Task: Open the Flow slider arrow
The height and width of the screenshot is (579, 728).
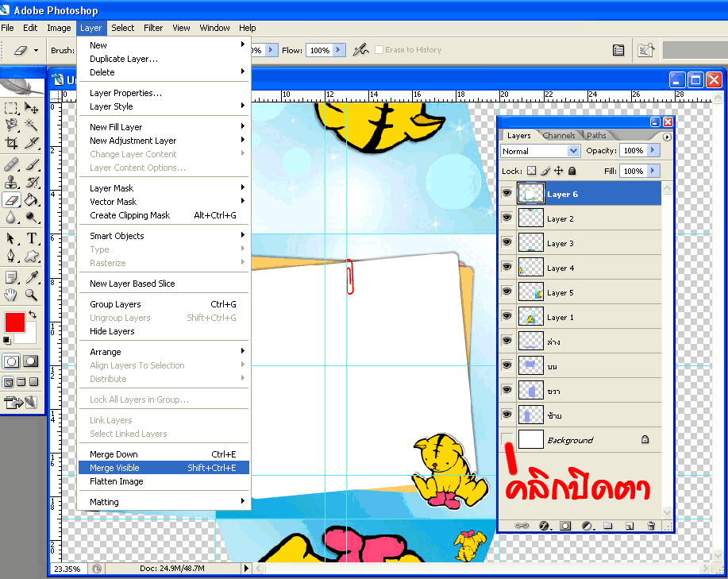Action: (x=339, y=50)
